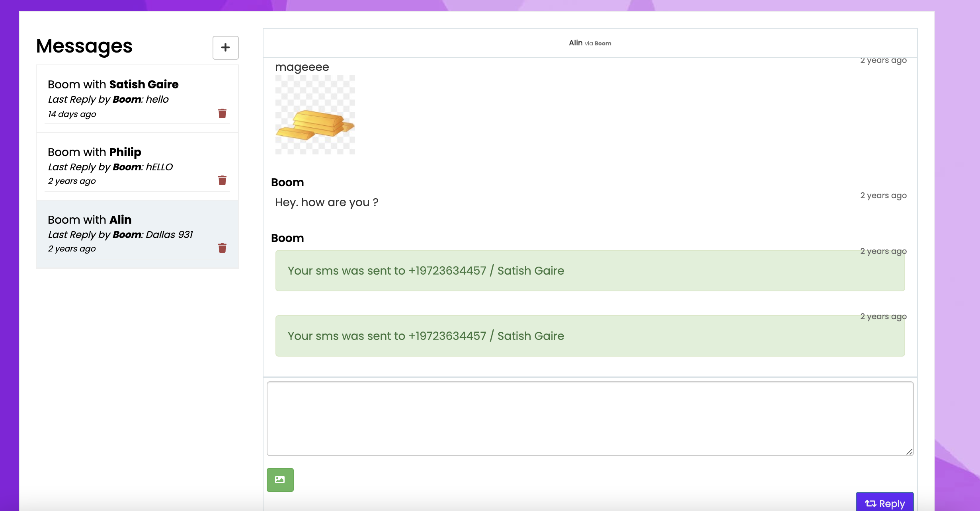Image resolution: width=980 pixels, height=511 pixels.
Task: Click the "14 days ago" timestamp
Action: click(x=72, y=114)
